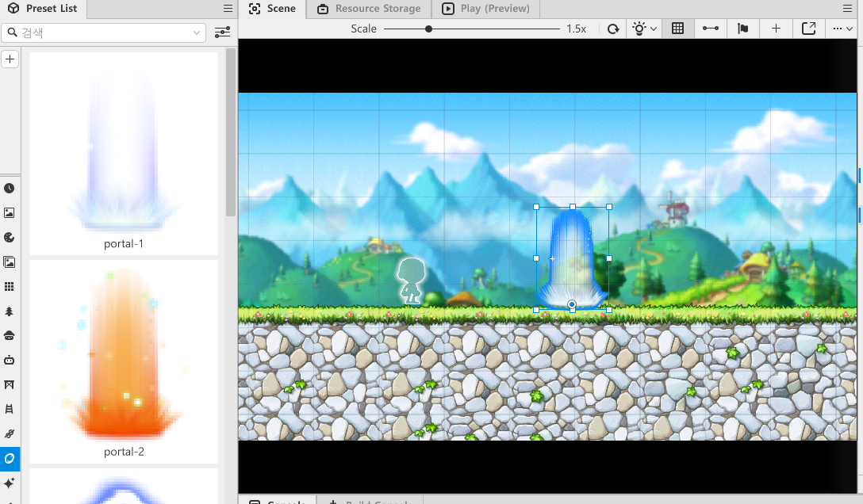Switch to the Resource Storage tab
The width and height of the screenshot is (863, 504).
[x=370, y=9]
